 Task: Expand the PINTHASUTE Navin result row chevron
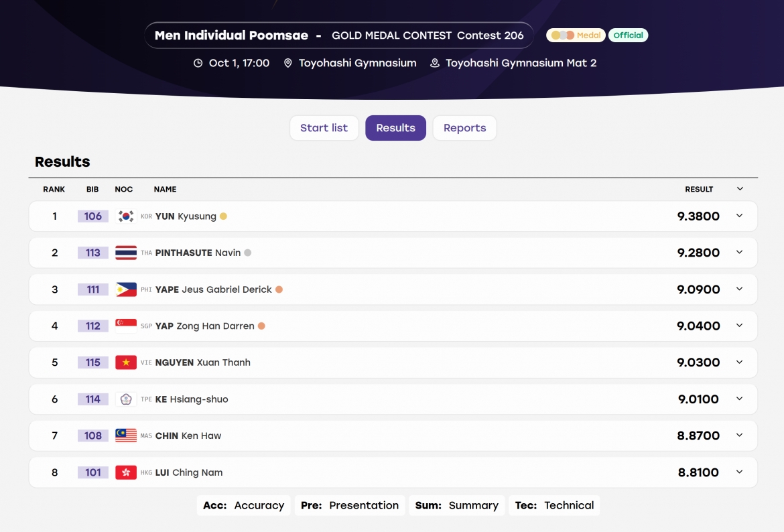pos(740,253)
